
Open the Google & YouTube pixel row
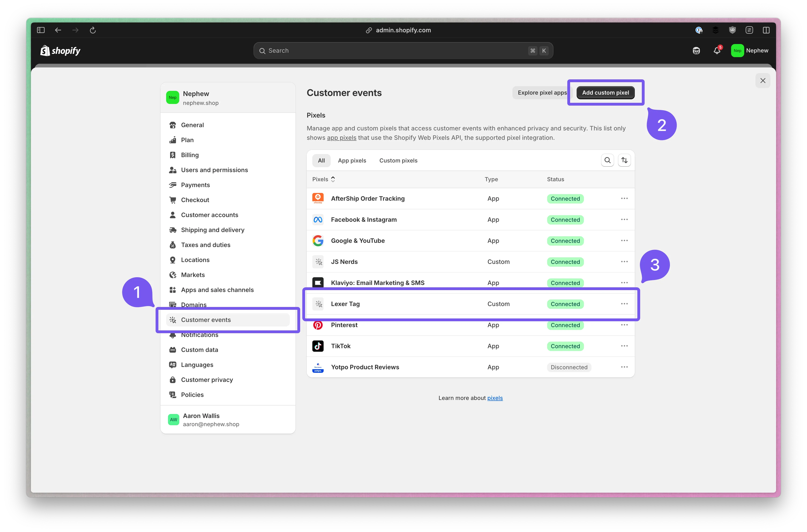click(x=358, y=240)
